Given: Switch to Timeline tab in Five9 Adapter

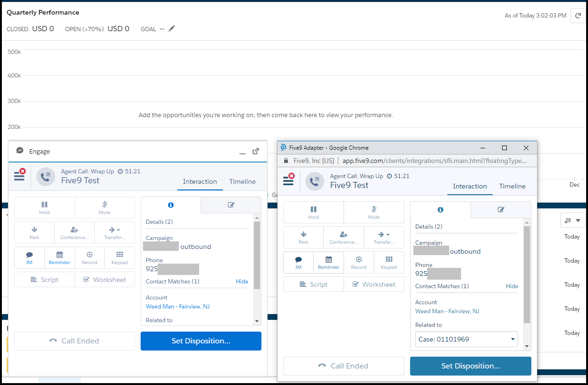Looking at the screenshot, I should 512,187.
